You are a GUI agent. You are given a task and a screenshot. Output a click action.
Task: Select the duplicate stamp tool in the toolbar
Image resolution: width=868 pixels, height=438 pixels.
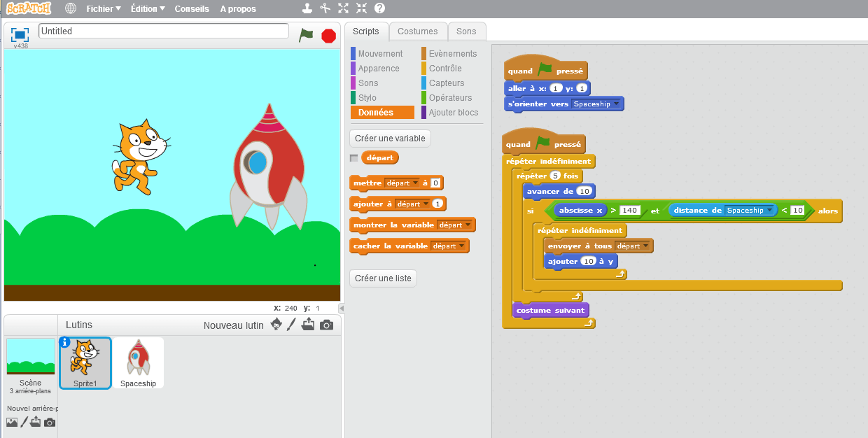(306, 8)
